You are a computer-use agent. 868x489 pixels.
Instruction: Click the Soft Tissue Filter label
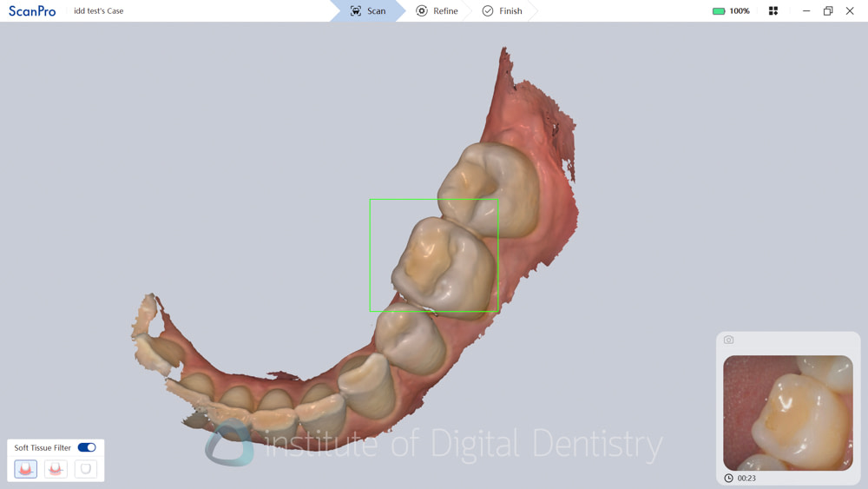43,447
